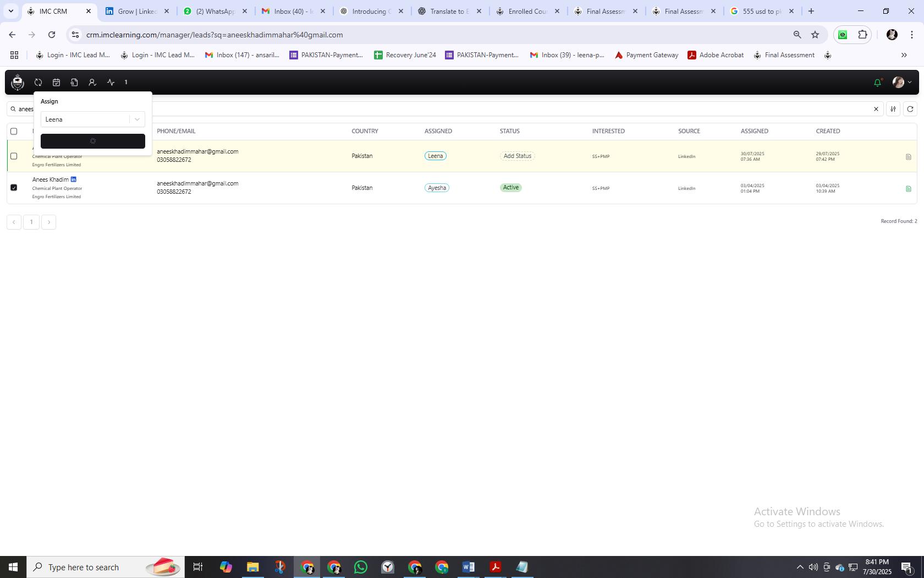Viewport: 924px width, 578px height.
Task: Uncheck the Anees Khadim row checkbox
Action: click(14, 188)
